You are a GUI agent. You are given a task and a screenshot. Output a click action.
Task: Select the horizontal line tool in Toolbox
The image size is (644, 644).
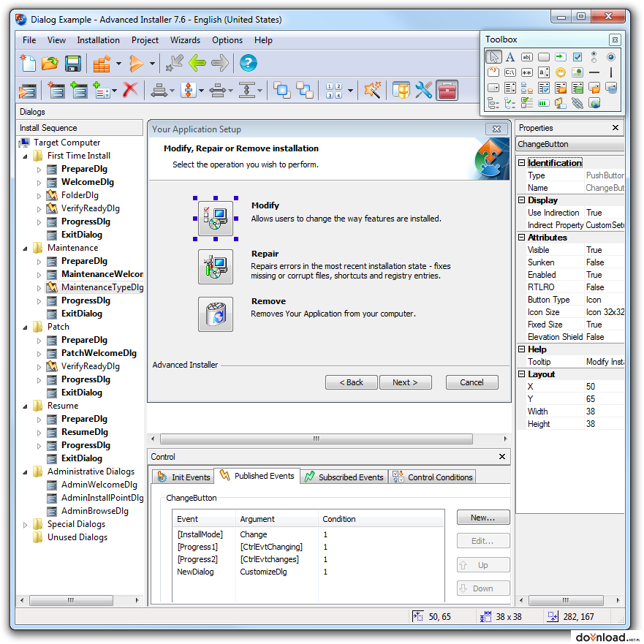[594, 72]
